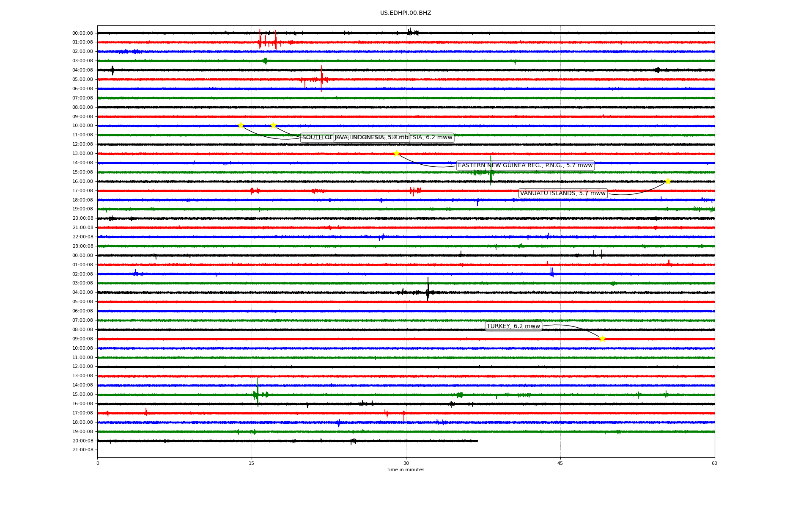Select the 22:00:08 trace time label
The width and height of the screenshot is (812, 508).
pos(83,237)
